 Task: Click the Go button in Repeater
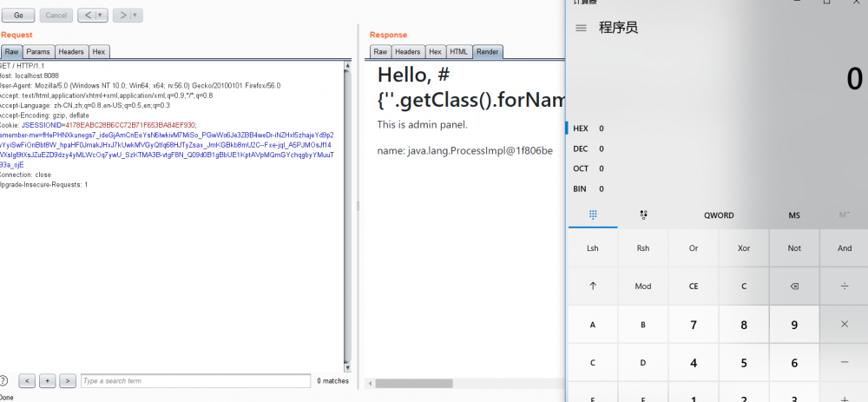pos(18,16)
